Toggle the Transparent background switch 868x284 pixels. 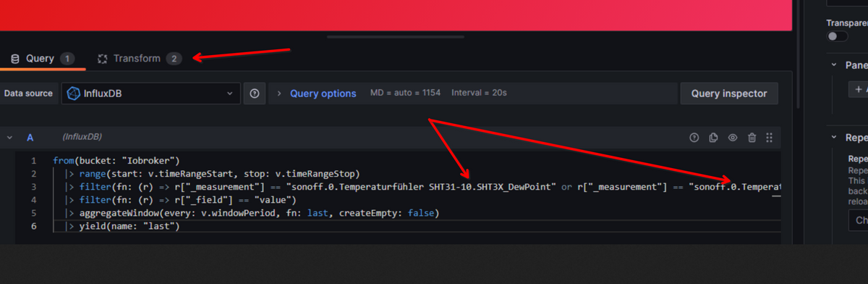click(x=837, y=36)
